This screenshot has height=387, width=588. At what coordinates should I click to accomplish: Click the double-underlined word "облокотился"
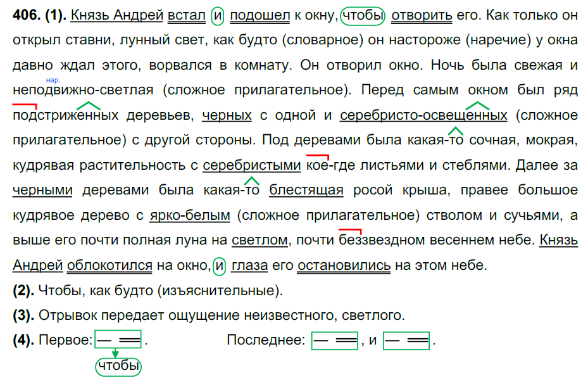pyautogui.click(x=109, y=265)
